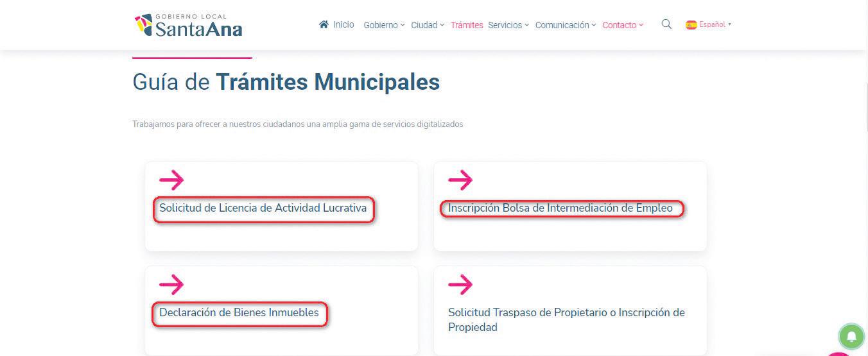
Task: Click the Santa Ana Gobierno Local logo
Action: [x=188, y=25]
